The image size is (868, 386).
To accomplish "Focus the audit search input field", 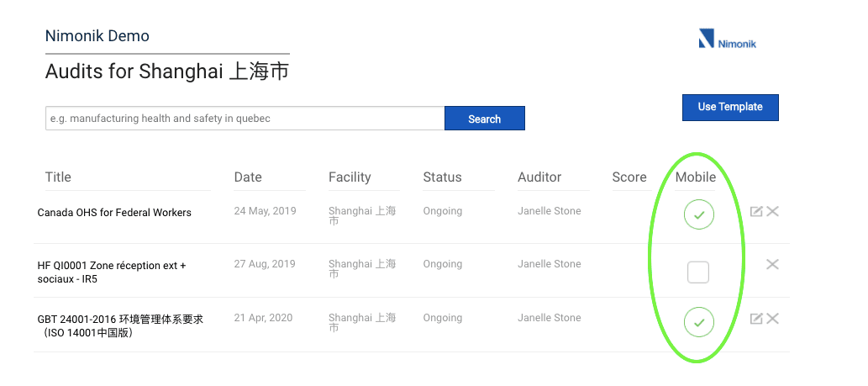I will pyautogui.click(x=245, y=119).
